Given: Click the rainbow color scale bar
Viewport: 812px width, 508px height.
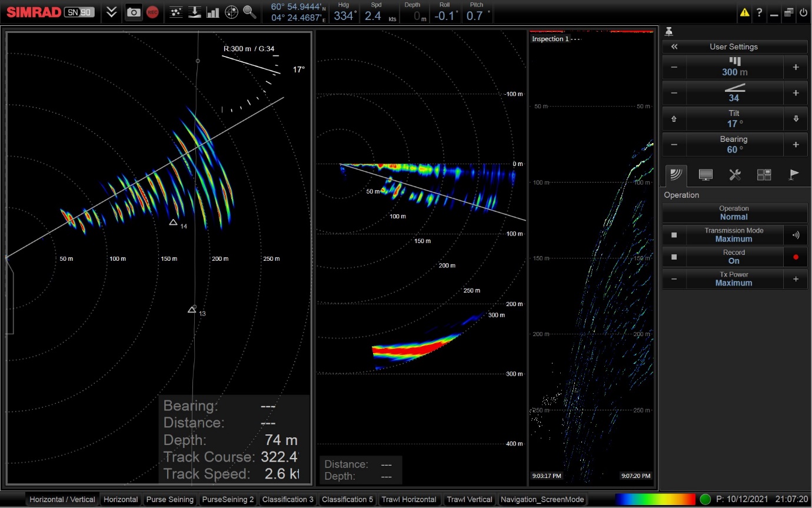Looking at the screenshot, I should (x=655, y=499).
